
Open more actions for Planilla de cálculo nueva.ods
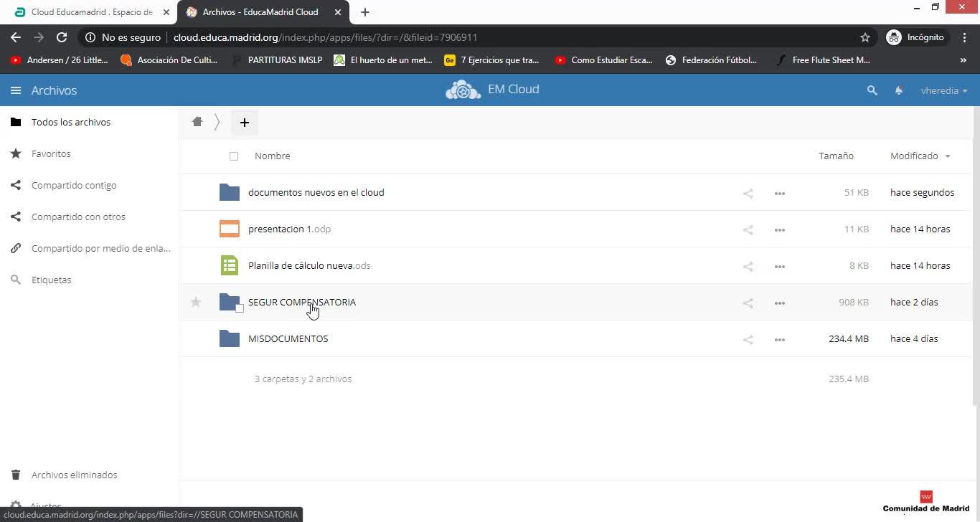pos(780,266)
